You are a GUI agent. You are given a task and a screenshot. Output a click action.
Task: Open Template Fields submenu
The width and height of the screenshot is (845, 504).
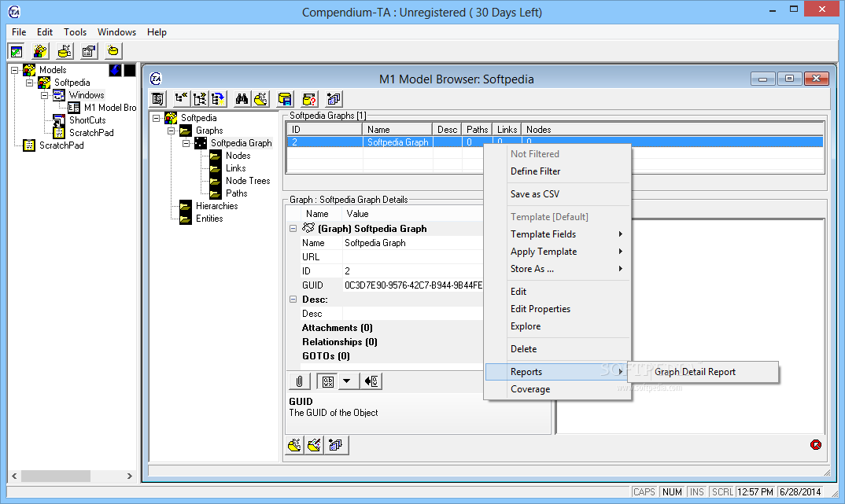(558, 234)
